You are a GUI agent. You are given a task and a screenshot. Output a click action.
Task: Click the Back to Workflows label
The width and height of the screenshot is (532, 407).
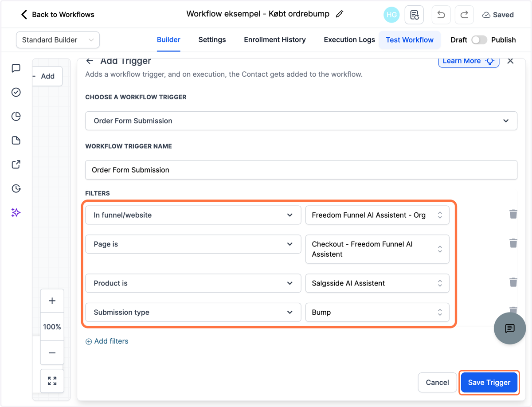[x=63, y=15]
